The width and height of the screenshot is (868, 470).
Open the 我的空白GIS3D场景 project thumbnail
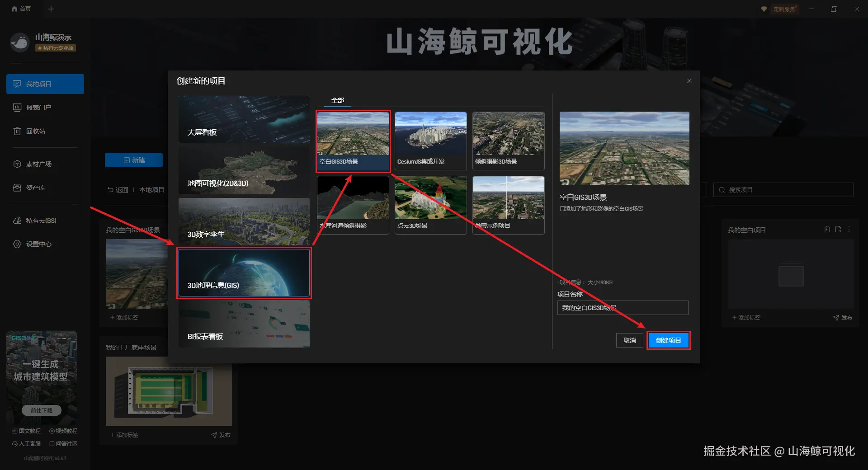137,274
